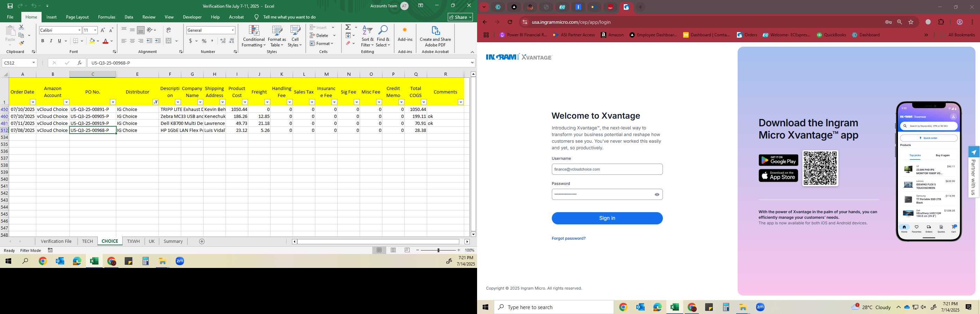Open the File menu in Excel
Viewport: 980px width, 314px height.
[10, 17]
